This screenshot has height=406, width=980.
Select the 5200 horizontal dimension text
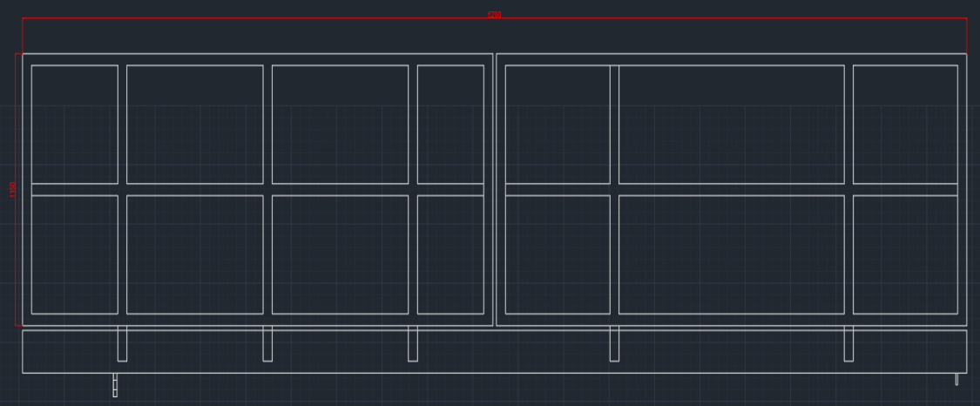click(x=494, y=16)
